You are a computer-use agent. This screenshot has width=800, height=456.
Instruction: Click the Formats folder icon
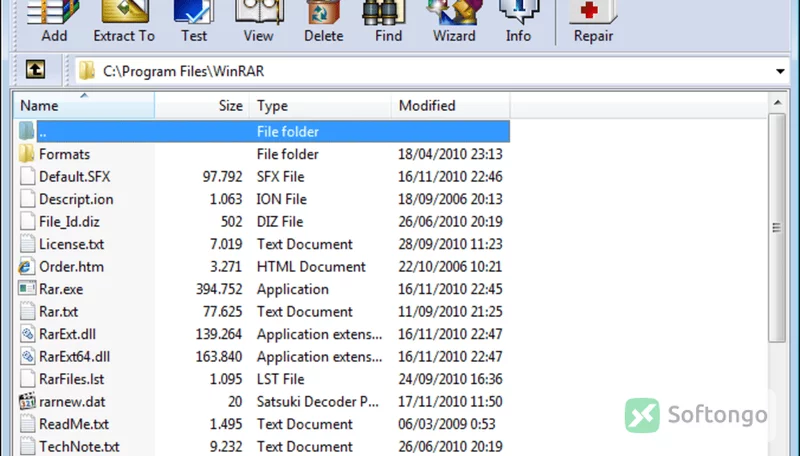click(x=27, y=154)
